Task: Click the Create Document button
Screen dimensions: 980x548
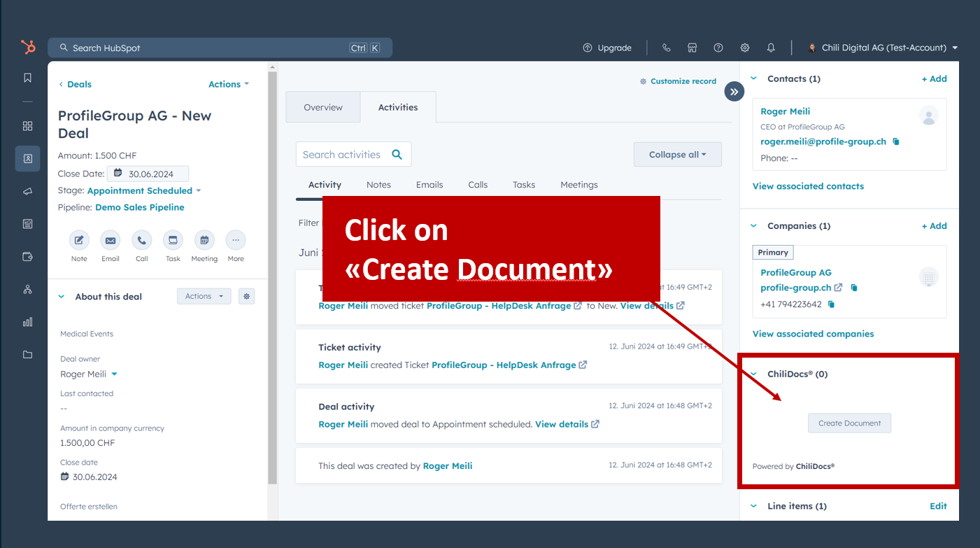Action: [849, 423]
